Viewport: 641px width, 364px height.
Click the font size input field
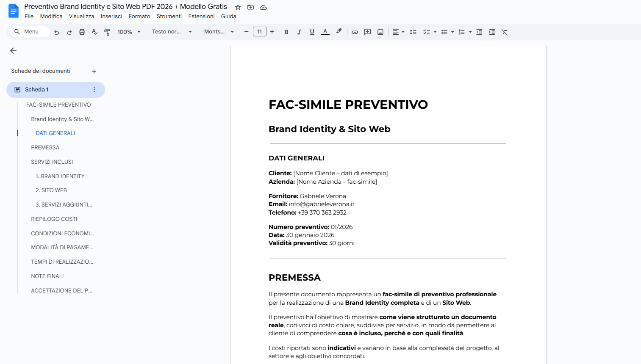click(259, 32)
